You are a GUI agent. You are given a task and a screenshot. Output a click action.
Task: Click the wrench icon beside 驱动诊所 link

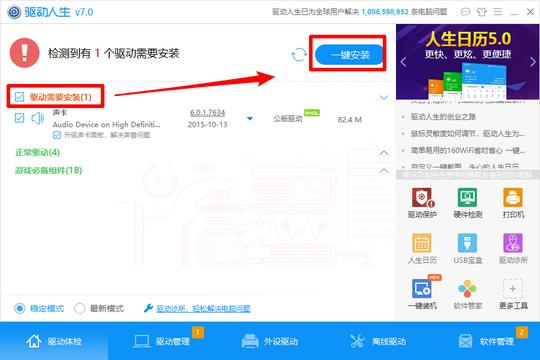tap(148, 308)
